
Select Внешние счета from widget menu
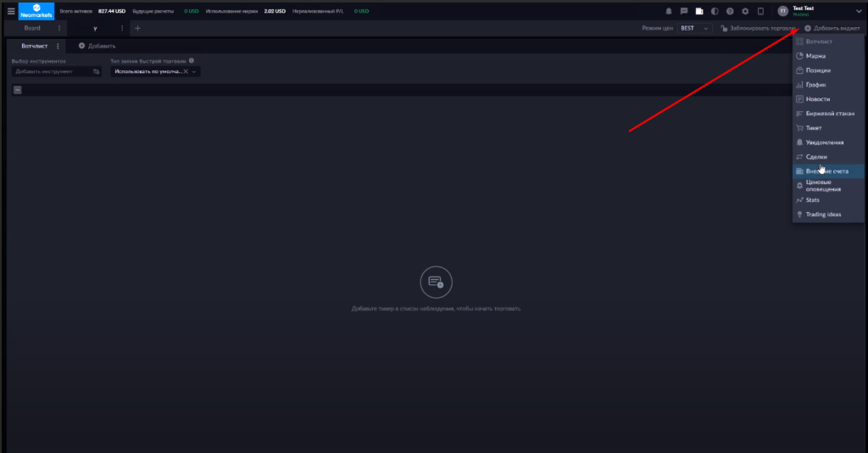pyautogui.click(x=828, y=171)
